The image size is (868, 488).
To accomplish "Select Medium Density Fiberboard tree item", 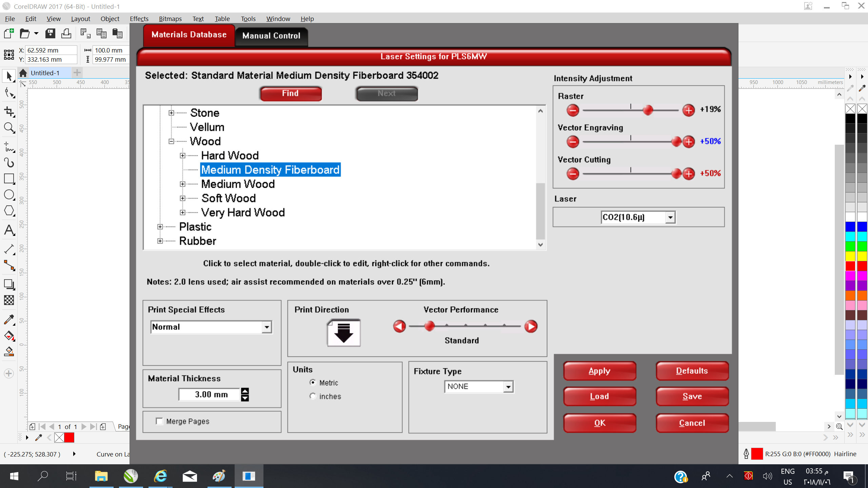I will point(270,170).
